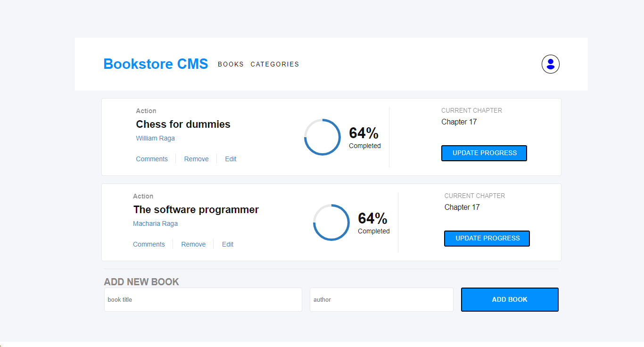
Task: Open the BOOKS nav item
Action: (231, 64)
